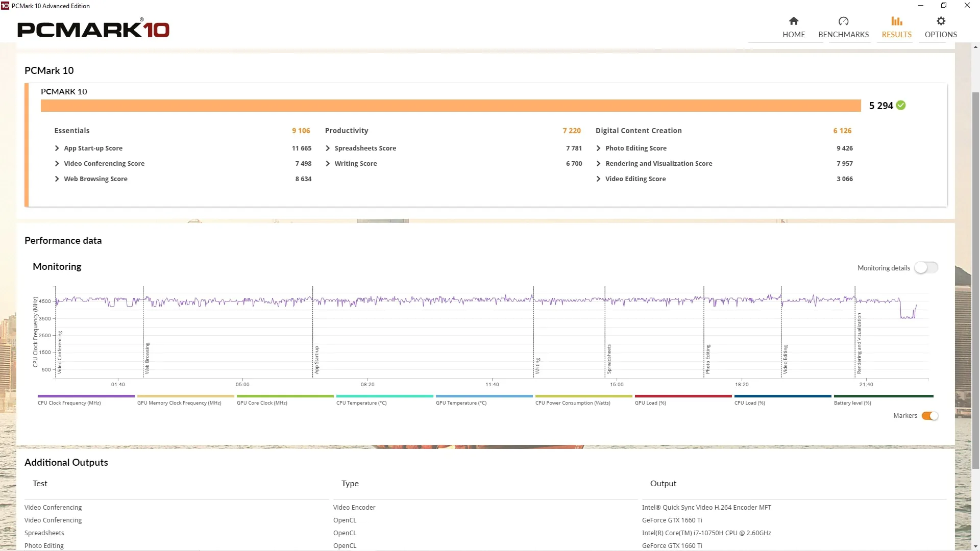Image resolution: width=980 pixels, height=551 pixels.
Task: Turn off the Markers switch
Action: (x=930, y=416)
